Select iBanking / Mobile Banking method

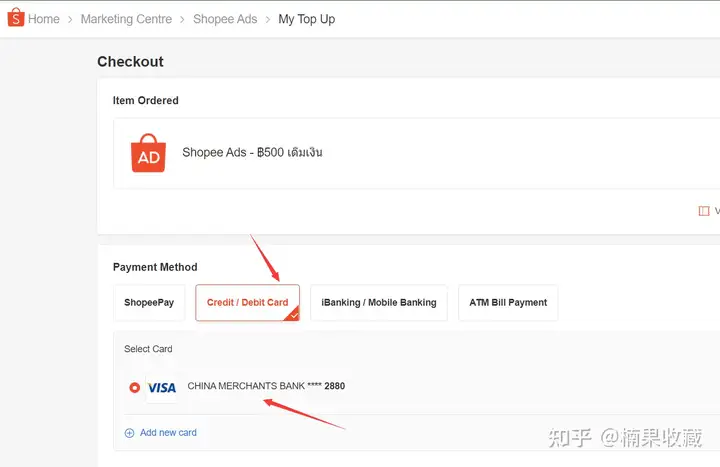coord(379,303)
